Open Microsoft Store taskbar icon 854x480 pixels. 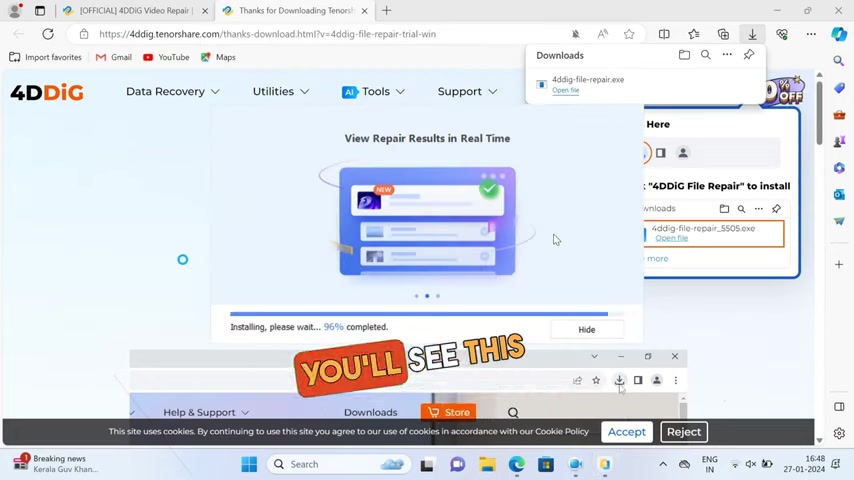546,464
